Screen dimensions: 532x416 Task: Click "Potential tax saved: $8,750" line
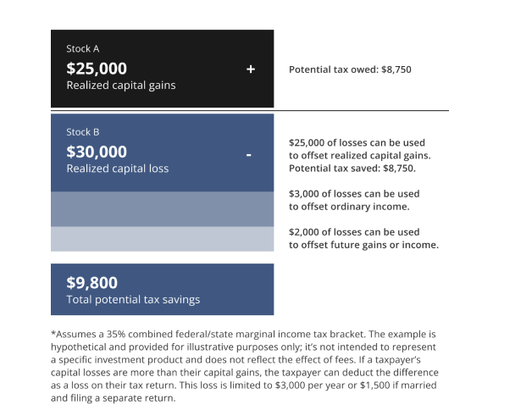352,169
